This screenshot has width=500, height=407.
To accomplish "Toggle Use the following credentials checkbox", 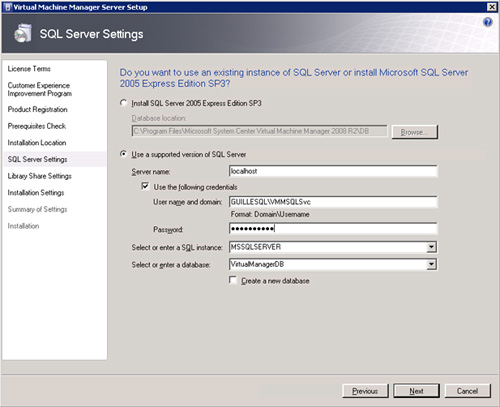I will coord(145,186).
